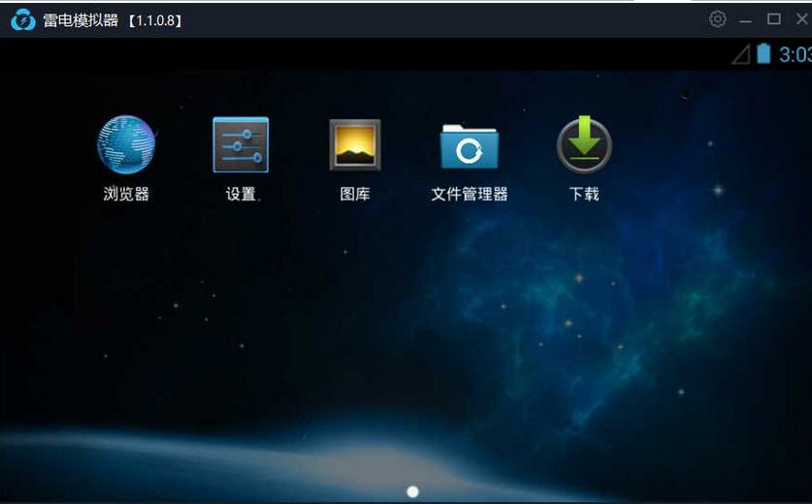Click the 设置 label text
The width and height of the screenshot is (812, 504).
click(241, 194)
